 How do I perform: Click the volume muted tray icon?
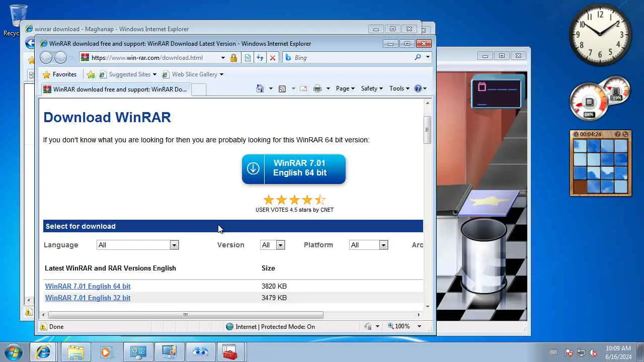coord(593,352)
